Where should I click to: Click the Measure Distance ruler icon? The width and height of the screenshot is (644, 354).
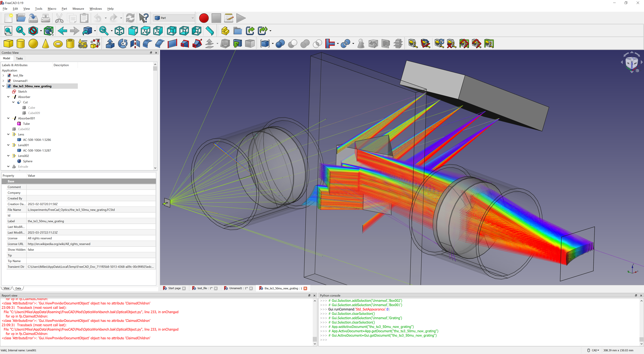click(209, 31)
